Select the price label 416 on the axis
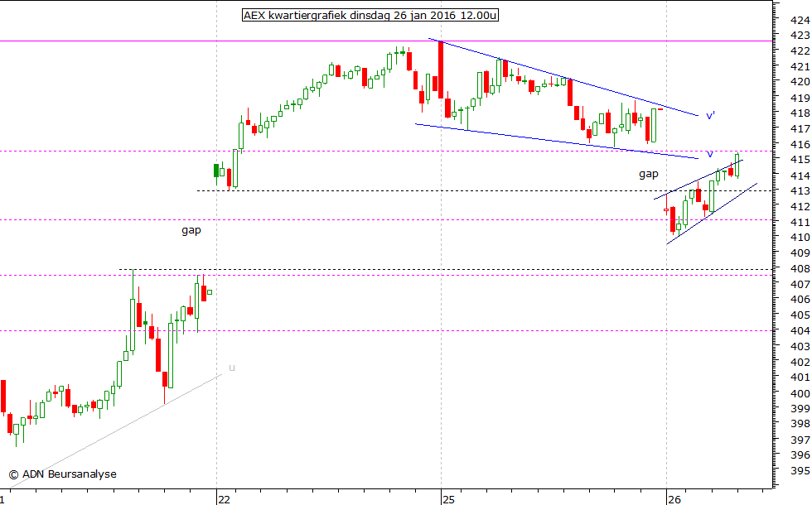Screen dimensions: 812x505 coord(800,144)
